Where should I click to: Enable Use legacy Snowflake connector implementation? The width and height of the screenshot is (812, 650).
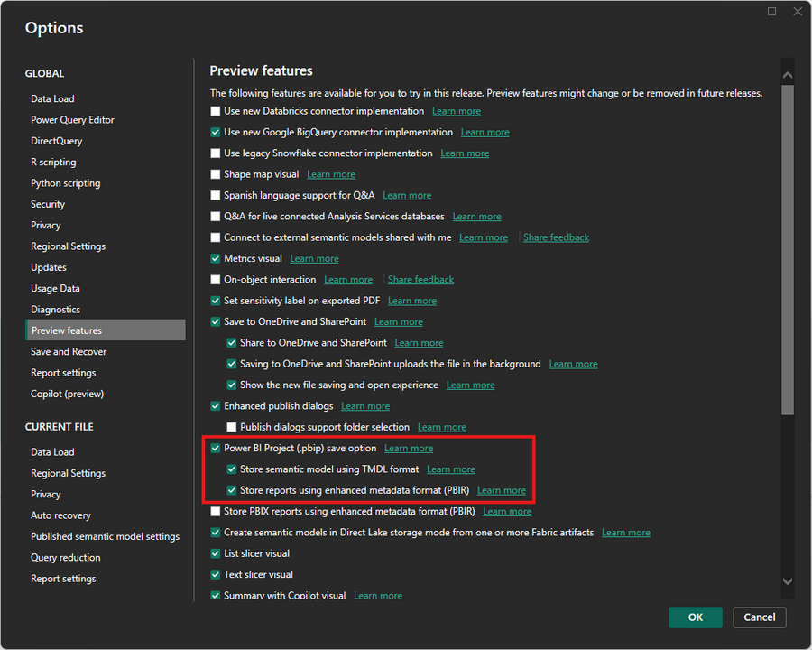click(216, 153)
